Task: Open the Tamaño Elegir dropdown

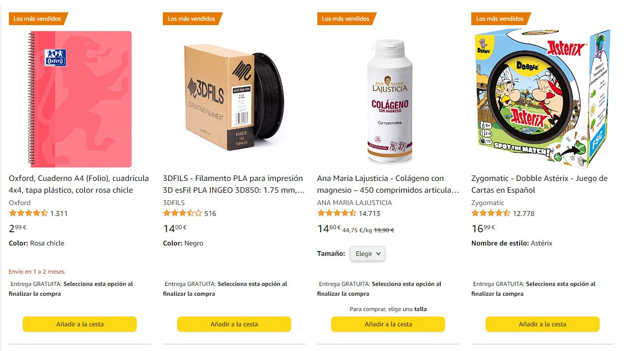Action: pos(368,253)
